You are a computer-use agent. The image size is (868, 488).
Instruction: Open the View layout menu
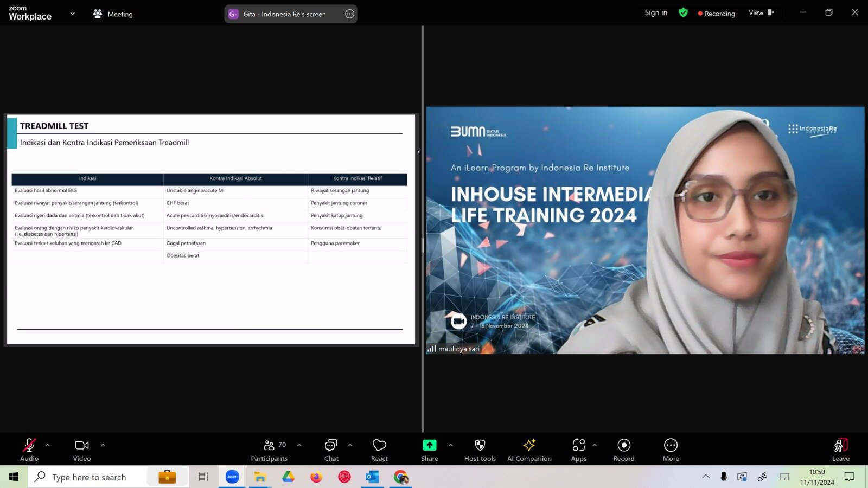click(761, 12)
